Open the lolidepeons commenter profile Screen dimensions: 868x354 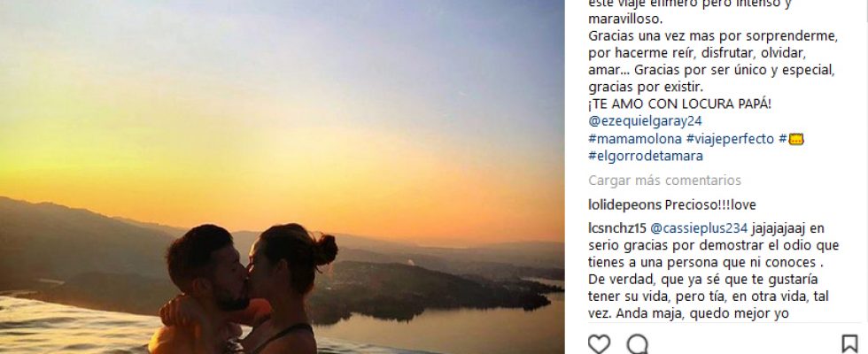624,205
